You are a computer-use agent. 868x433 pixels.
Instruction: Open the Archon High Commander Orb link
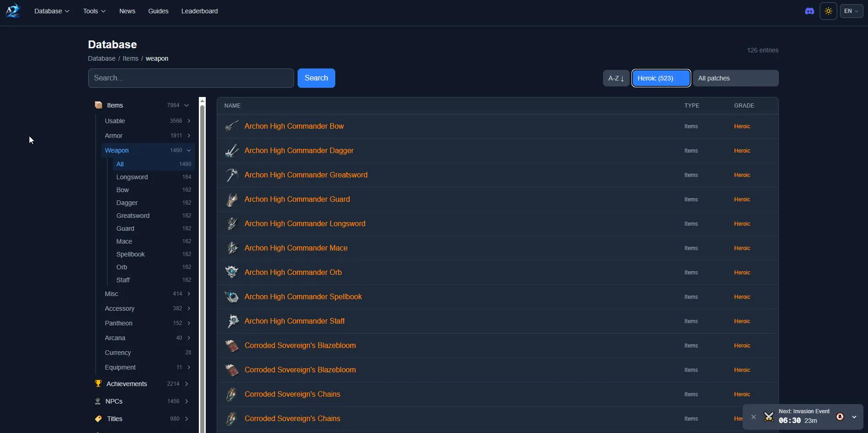(x=293, y=272)
